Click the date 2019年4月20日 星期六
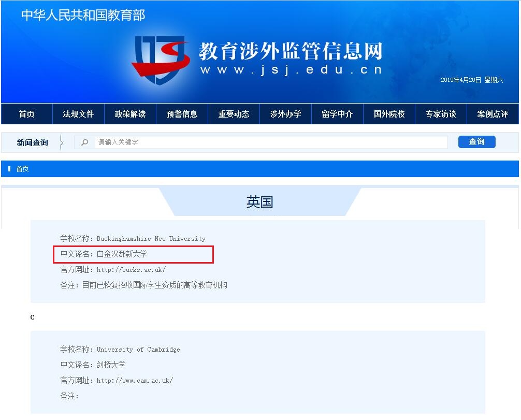The height and width of the screenshot is (420, 521). (472, 80)
